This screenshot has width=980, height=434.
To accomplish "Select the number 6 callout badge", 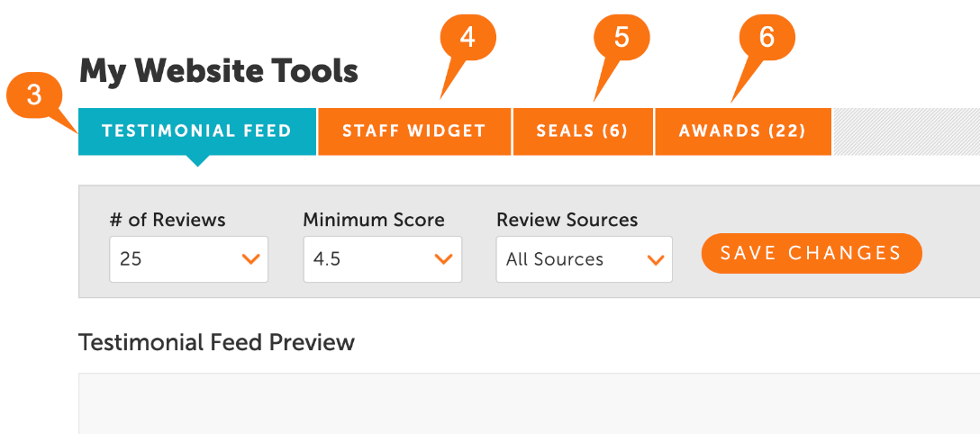I will click(767, 37).
